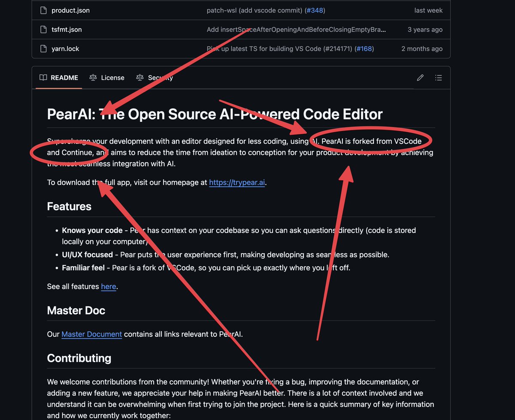Visit the https://trypear.ai homepage link
The image size is (515, 420).
pyautogui.click(x=237, y=182)
